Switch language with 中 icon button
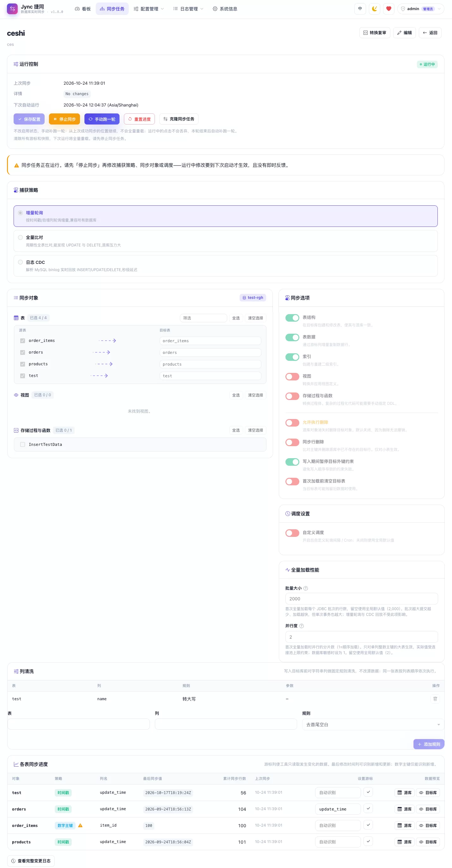Screen dimensions: 452x868 click(x=360, y=9)
